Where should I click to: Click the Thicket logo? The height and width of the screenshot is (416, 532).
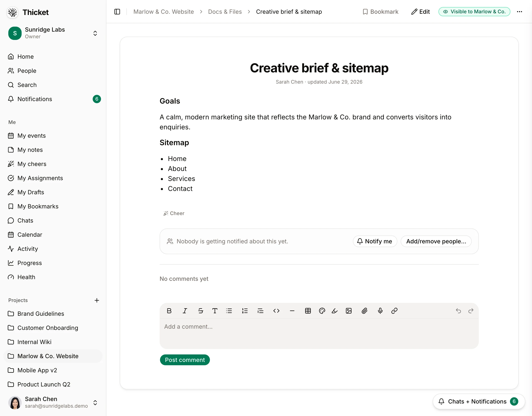pos(12,12)
